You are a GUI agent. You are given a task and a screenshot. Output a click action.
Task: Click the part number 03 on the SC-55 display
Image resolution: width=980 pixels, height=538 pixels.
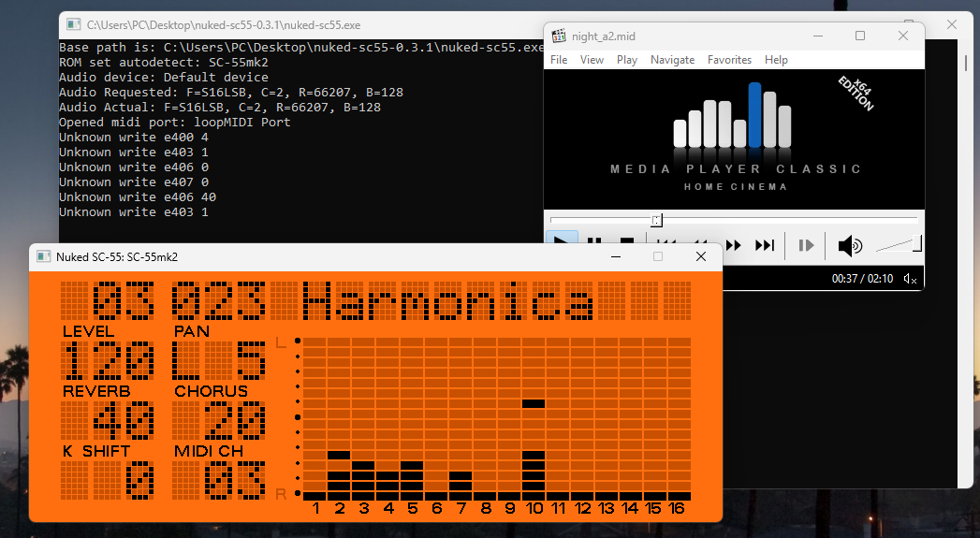[x=124, y=300]
